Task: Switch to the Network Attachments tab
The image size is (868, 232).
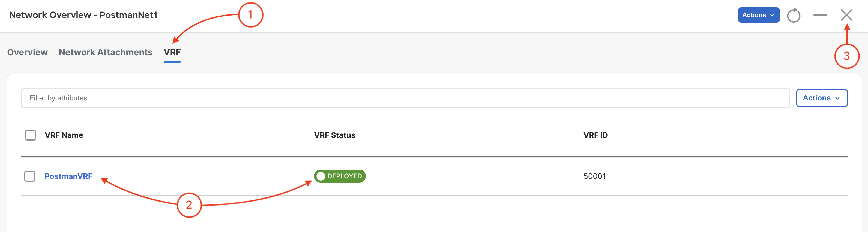Action: [106, 53]
